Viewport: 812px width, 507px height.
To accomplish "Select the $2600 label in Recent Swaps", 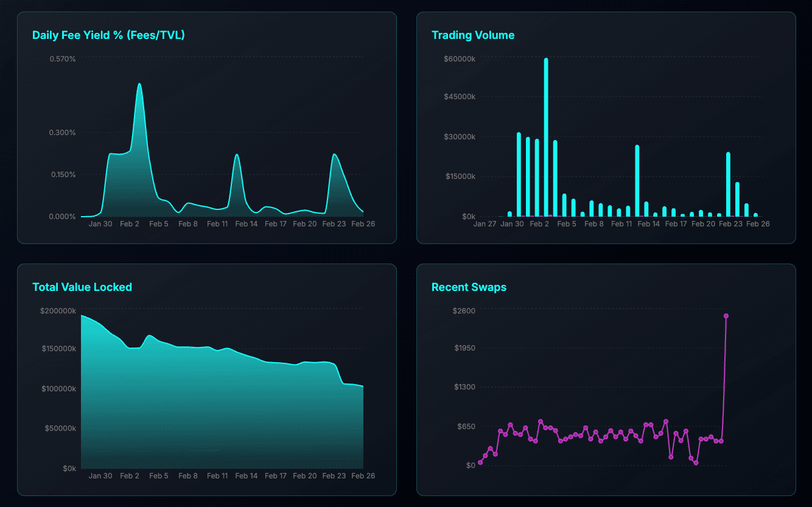I will point(465,310).
